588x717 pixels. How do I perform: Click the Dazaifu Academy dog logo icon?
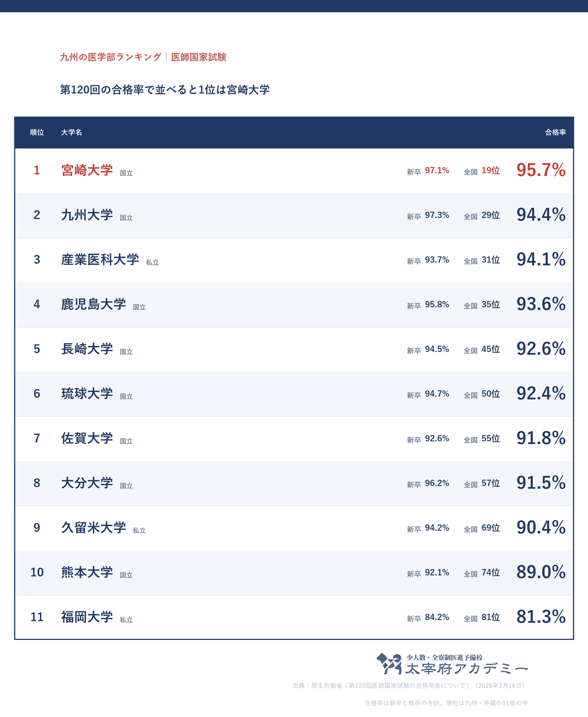[x=389, y=664]
